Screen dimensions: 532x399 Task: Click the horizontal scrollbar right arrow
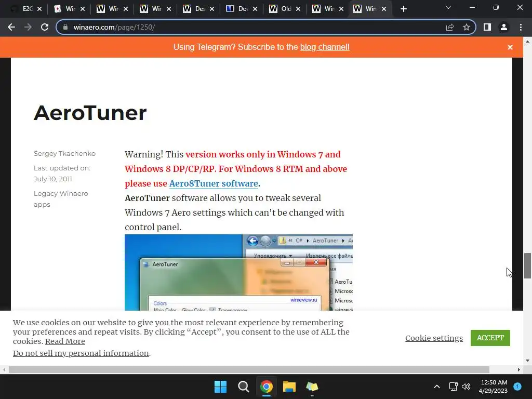tap(519, 369)
